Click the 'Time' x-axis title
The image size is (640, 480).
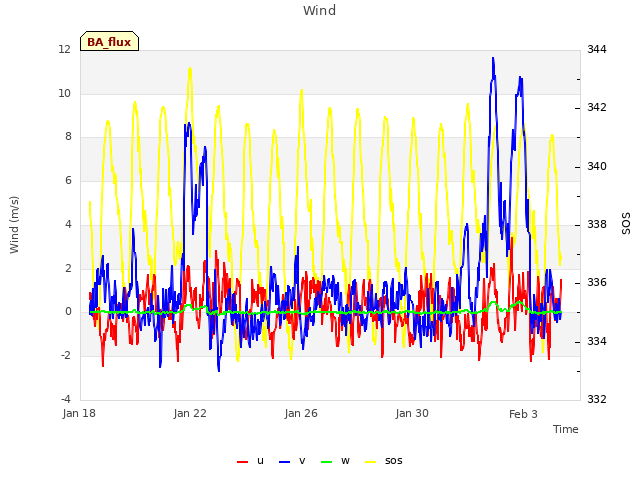(566, 429)
